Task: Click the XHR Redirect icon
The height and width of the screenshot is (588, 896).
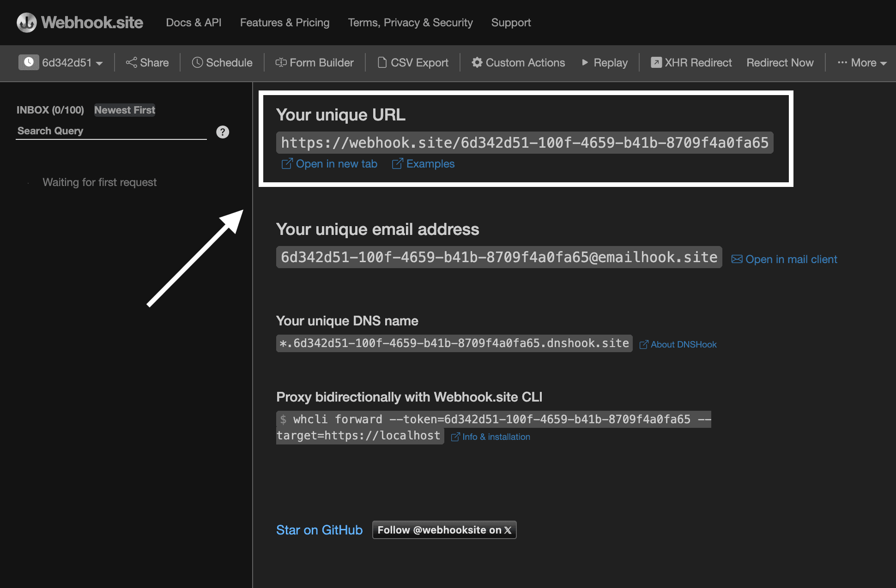Action: (656, 62)
